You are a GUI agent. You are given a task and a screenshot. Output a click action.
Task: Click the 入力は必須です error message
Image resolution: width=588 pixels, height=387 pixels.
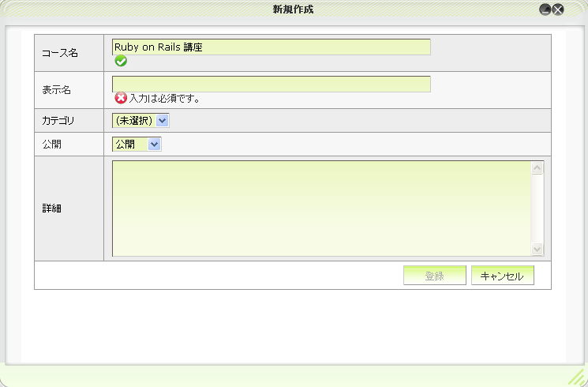tap(164, 99)
